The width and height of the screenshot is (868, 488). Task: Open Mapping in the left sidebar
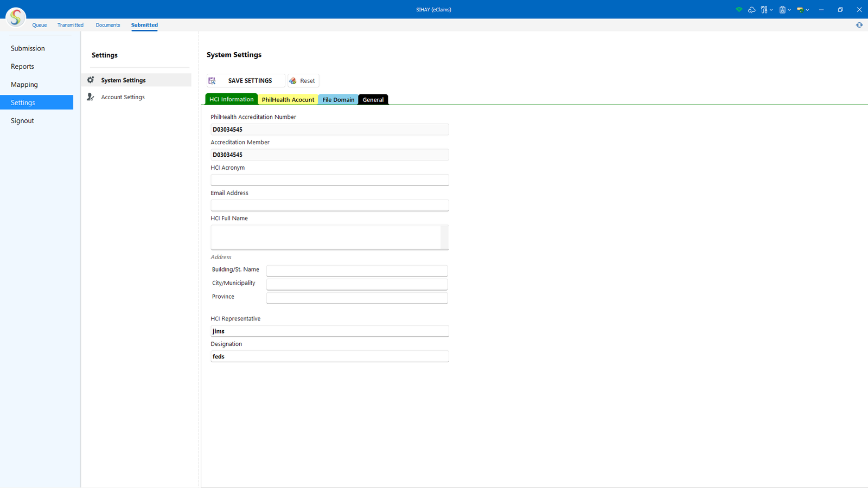click(x=24, y=85)
